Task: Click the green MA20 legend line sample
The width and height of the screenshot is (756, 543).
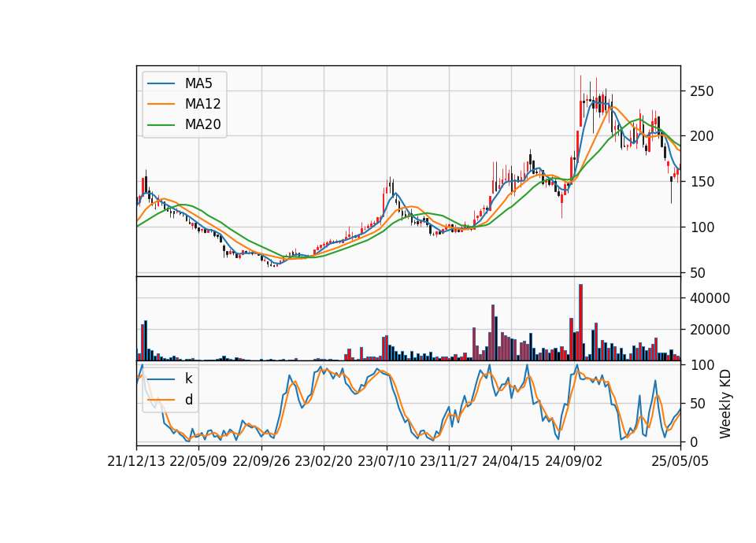Action: click(x=161, y=125)
